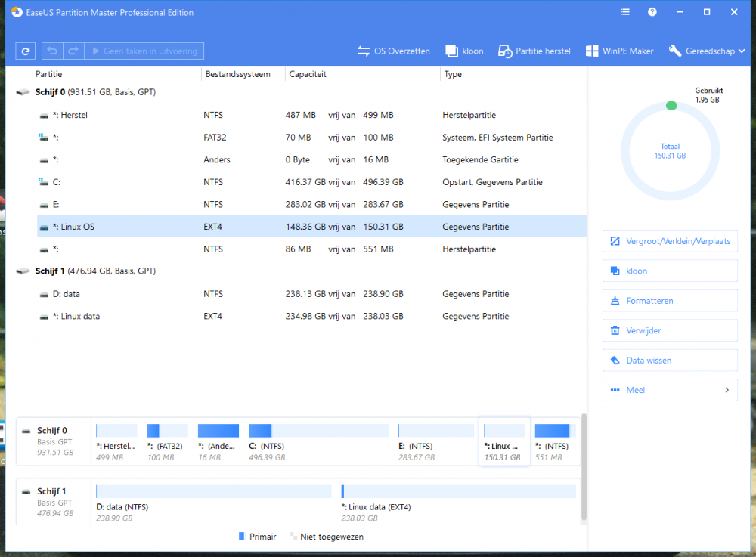The image size is (756, 557).
Task: Collapse the Schijf 0 disk tree
Action: (x=22, y=91)
